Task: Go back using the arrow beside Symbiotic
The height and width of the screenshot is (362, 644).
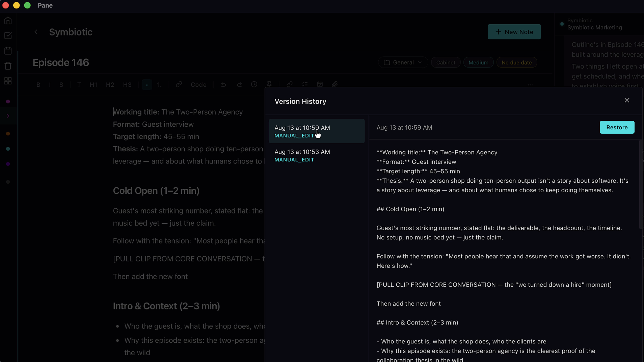Action: (36, 32)
